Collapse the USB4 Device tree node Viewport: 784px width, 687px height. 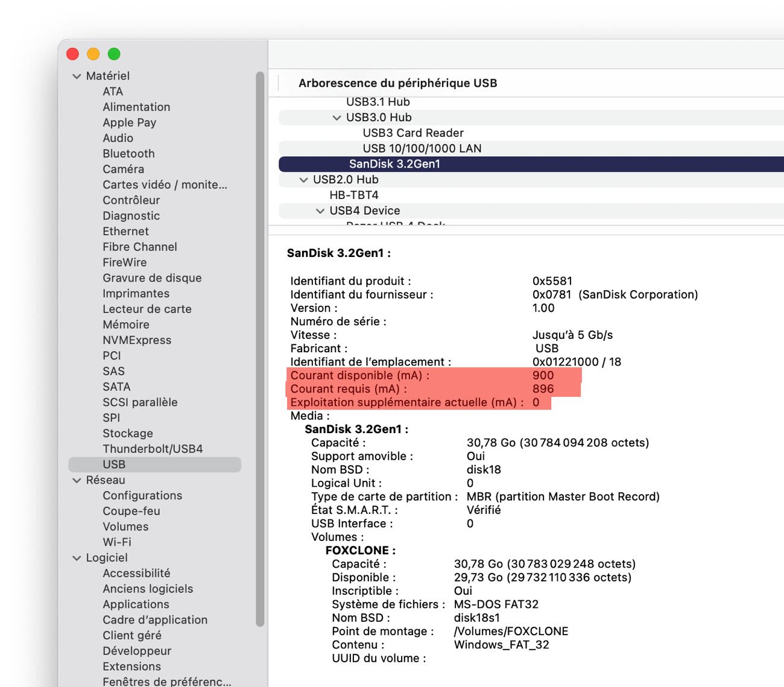[320, 211]
